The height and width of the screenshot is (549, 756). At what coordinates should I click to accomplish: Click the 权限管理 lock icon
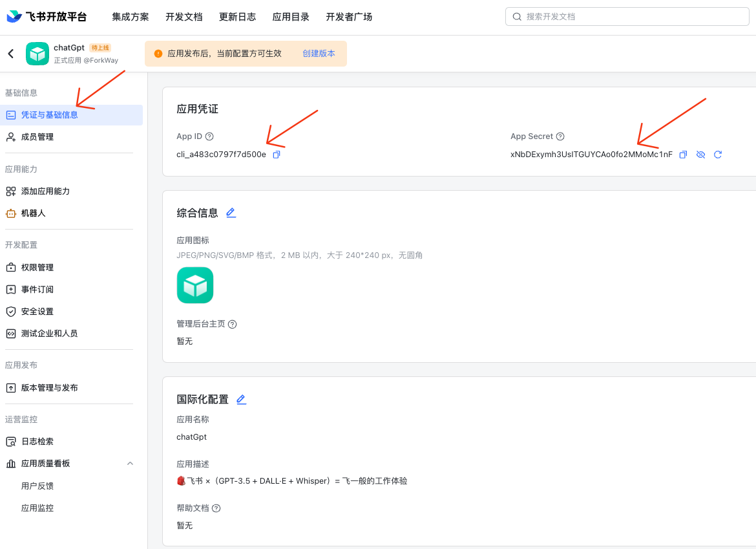point(10,267)
